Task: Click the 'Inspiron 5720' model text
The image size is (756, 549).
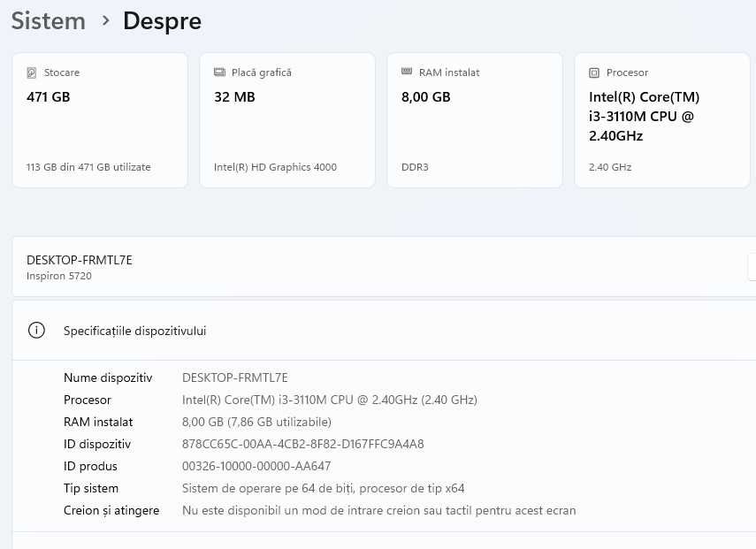Action: (59, 276)
